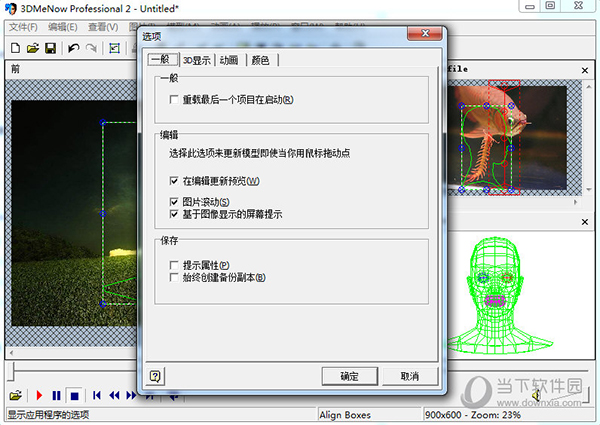Click the animation timeline slider handle

(11, 372)
